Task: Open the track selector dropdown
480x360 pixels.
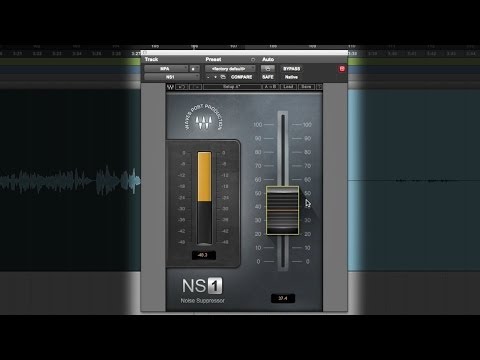Action: coord(166,69)
